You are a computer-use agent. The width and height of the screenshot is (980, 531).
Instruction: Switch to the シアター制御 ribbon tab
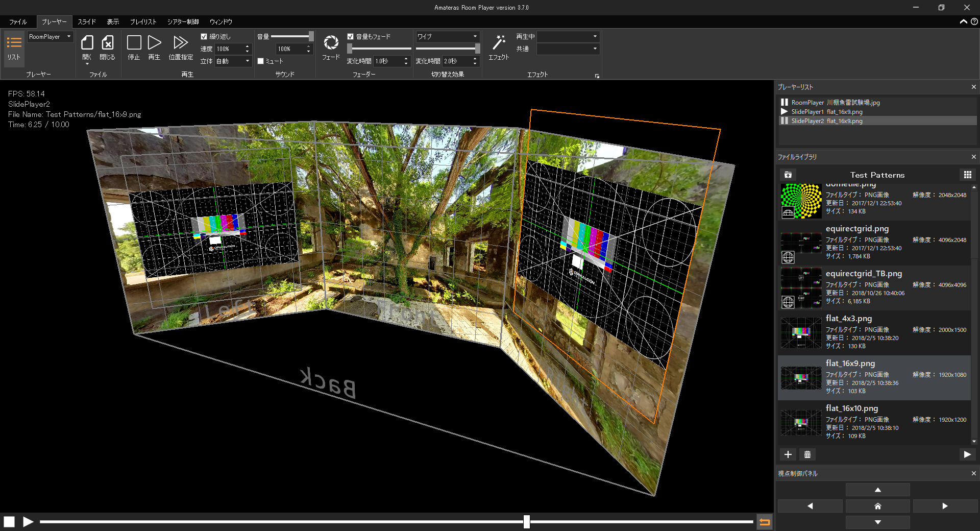[x=183, y=22]
